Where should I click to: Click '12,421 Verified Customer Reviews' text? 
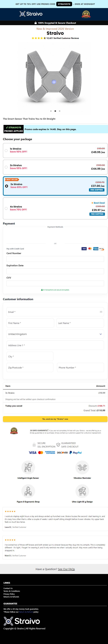(63, 38)
